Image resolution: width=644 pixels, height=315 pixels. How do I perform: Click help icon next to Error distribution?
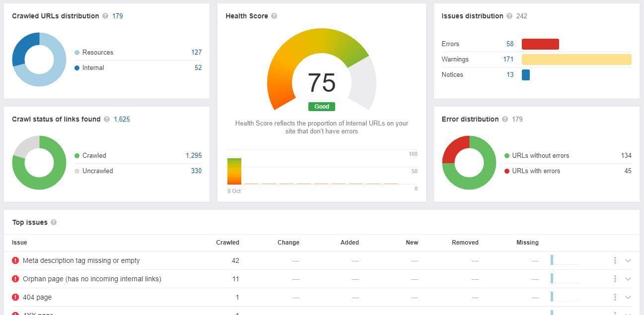(505, 119)
